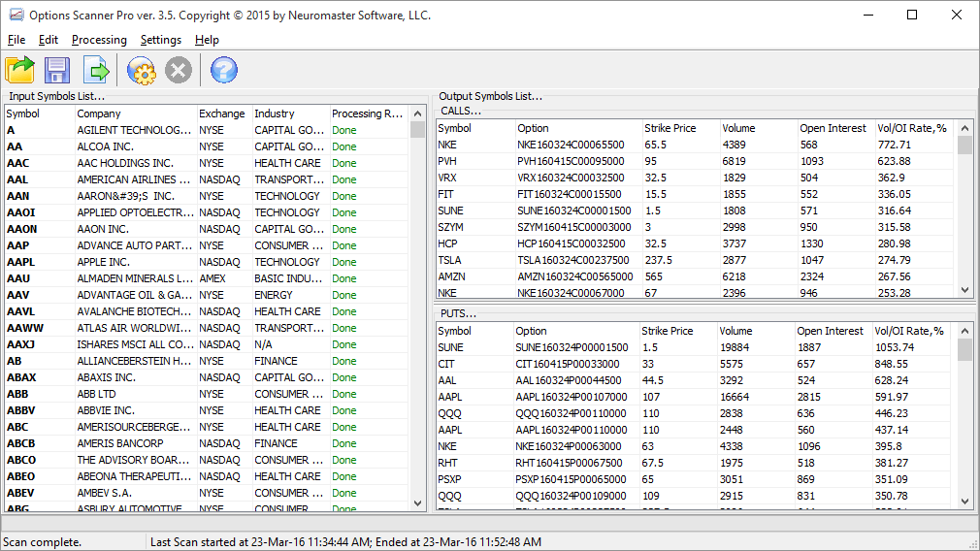Select PVH row in CALLS table
The width and height of the screenshot is (980, 551).
[696, 161]
